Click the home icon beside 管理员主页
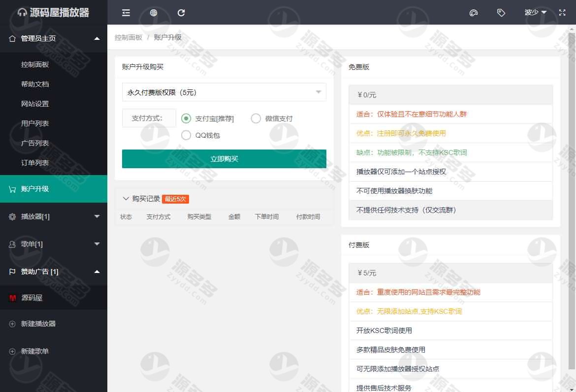The width and height of the screenshot is (576, 392). [x=12, y=38]
